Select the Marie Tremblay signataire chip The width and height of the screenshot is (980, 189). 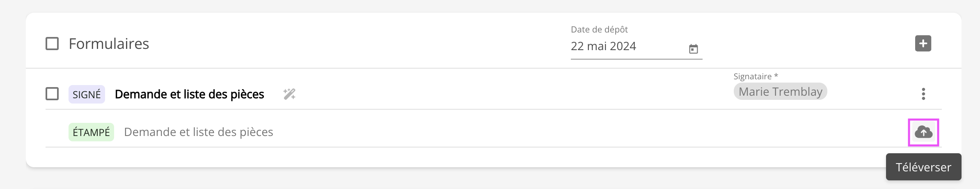coord(780,92)
